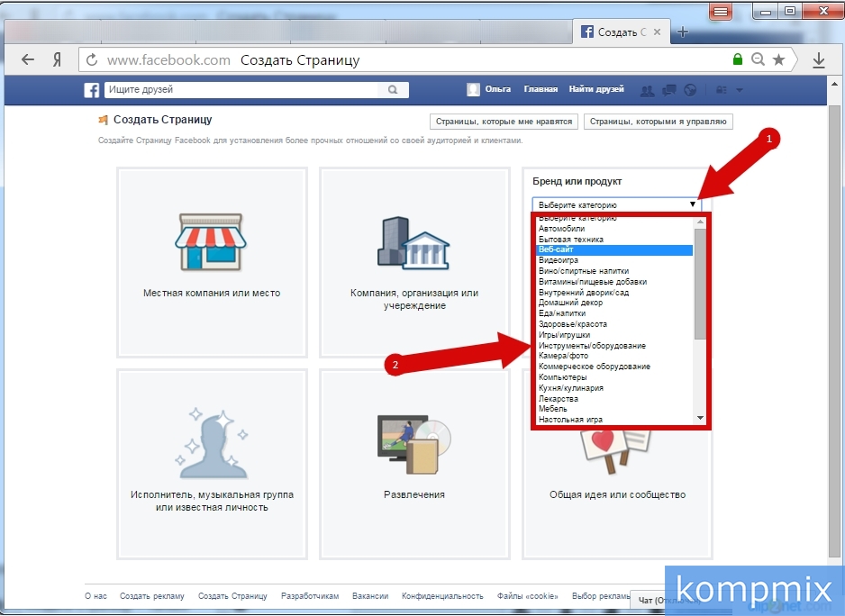Open the messages icon
845x616 pixels.
click(668, 90)
